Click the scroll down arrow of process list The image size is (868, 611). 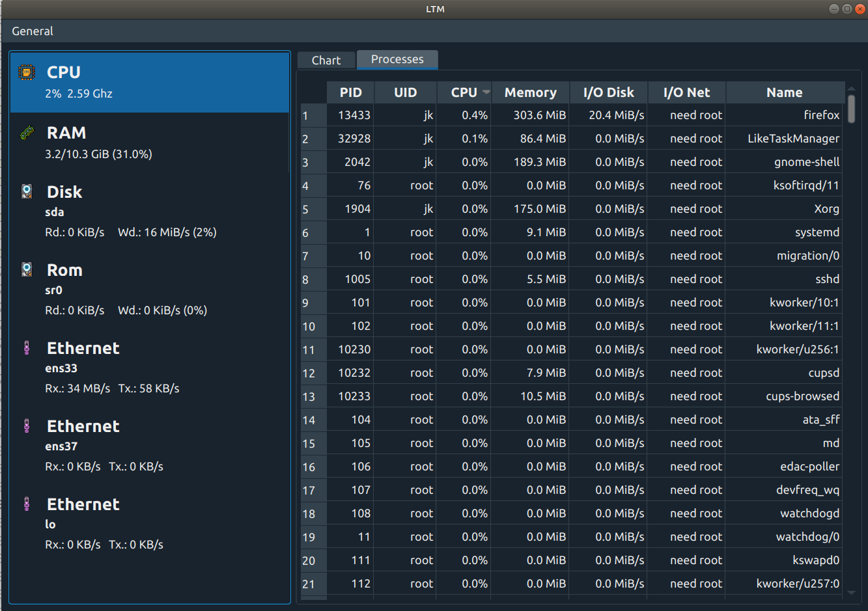click(851, 593)
